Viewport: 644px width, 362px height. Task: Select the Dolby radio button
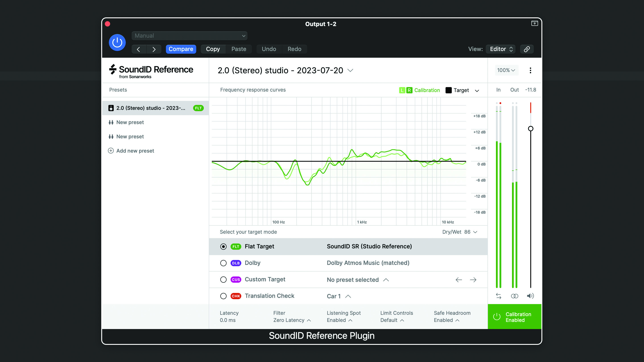pyautogui.click(x=223, y=263)
